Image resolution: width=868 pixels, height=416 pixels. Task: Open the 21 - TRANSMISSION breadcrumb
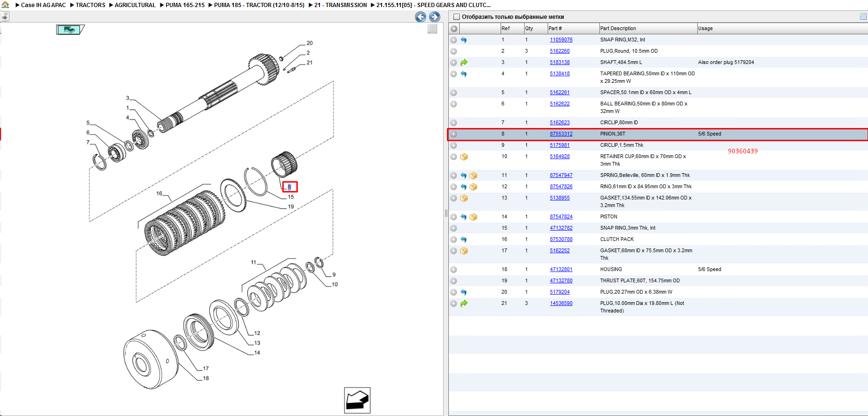[341, 5]
